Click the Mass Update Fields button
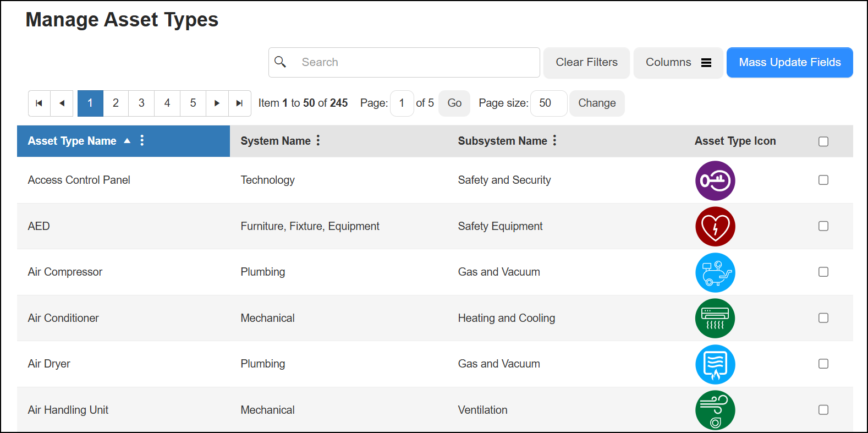Viewport: 868px width, 433px height. click(x=790, y=63)
